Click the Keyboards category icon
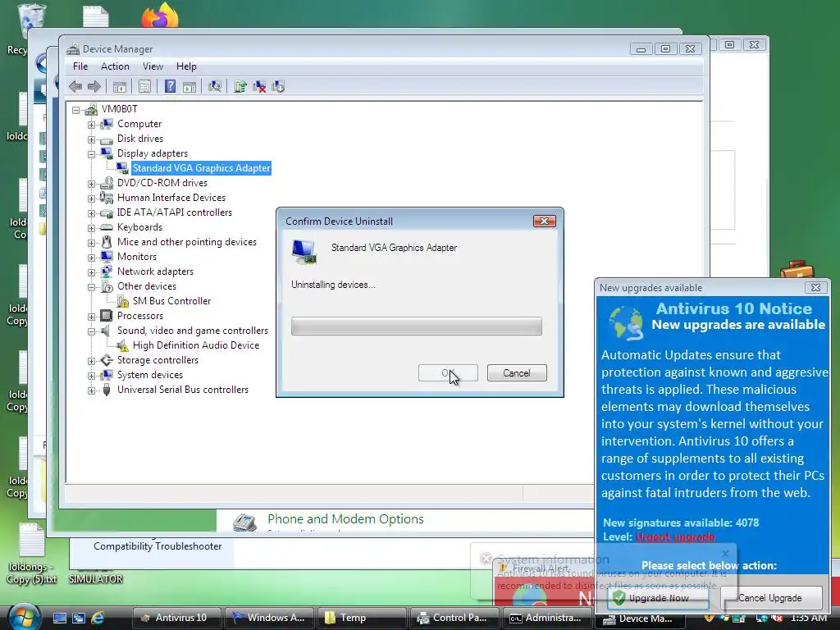This screenshot has width=840, height=630. coord(107,227)
